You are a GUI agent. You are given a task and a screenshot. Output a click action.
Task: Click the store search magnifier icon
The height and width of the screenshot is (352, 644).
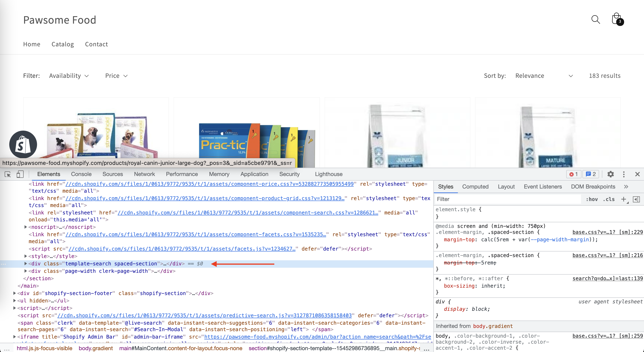pos(595,19)
